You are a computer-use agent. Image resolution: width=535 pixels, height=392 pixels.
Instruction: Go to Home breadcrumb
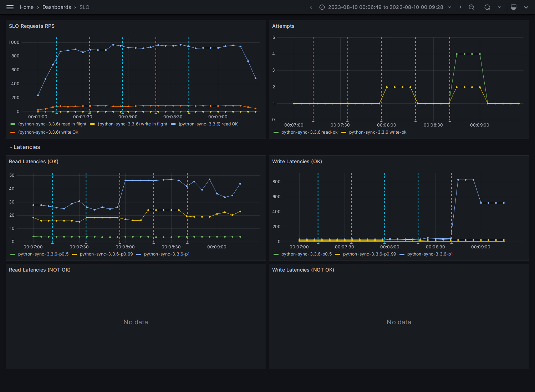[x=27, y=7]
